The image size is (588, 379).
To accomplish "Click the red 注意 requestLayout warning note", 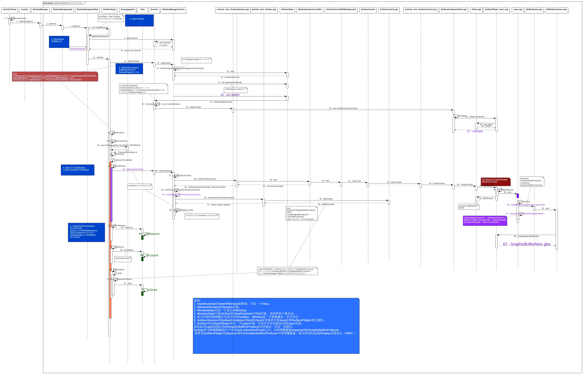I will 55,77.
